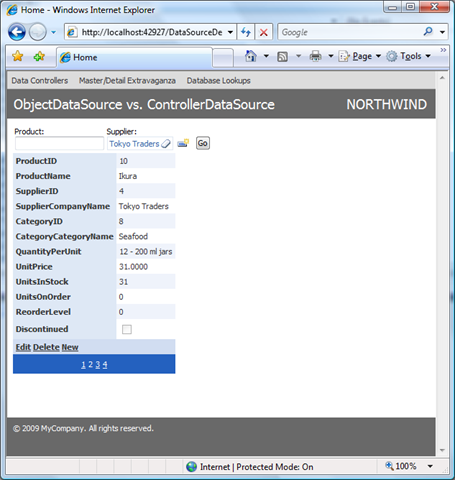455x480 pixels.
Task: Click the red Stop loading icon
Action: [264, 32]
